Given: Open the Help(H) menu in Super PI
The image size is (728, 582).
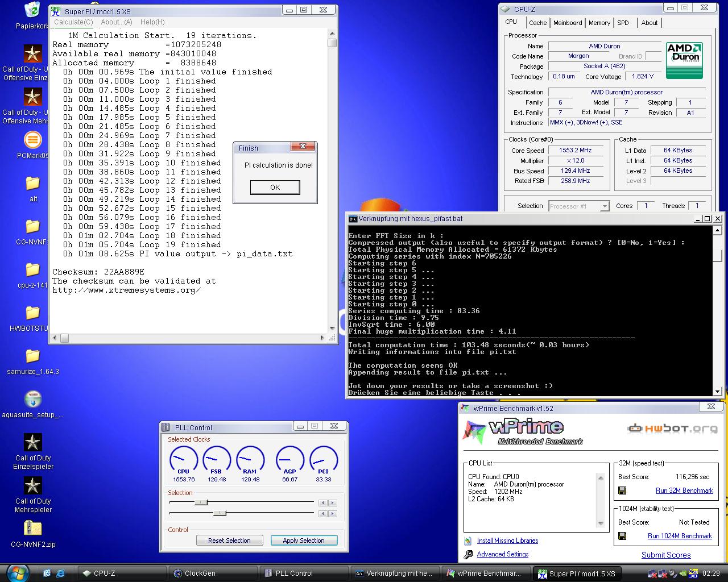Looking at the screenshot, I should point(152,22).
